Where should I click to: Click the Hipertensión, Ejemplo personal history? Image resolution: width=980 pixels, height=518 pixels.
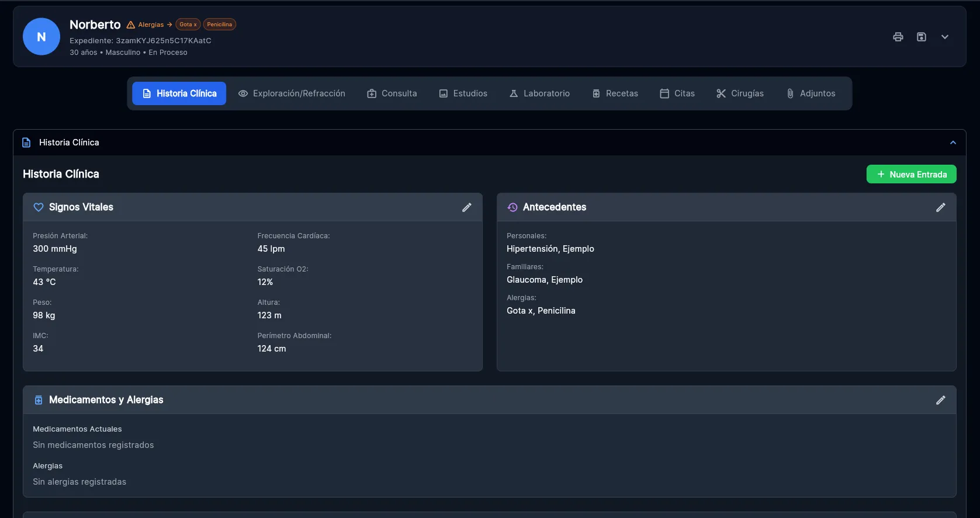[550, 249]
